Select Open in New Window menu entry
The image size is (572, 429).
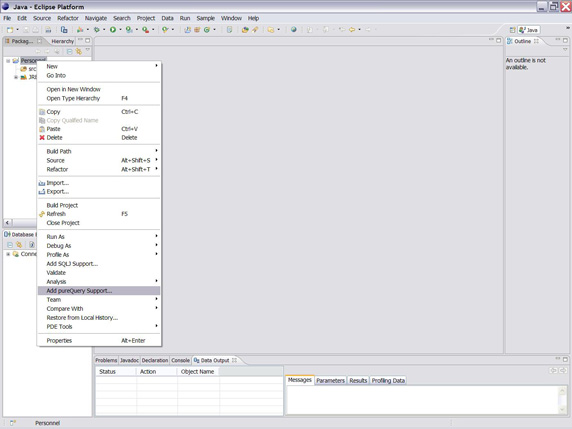98,89
